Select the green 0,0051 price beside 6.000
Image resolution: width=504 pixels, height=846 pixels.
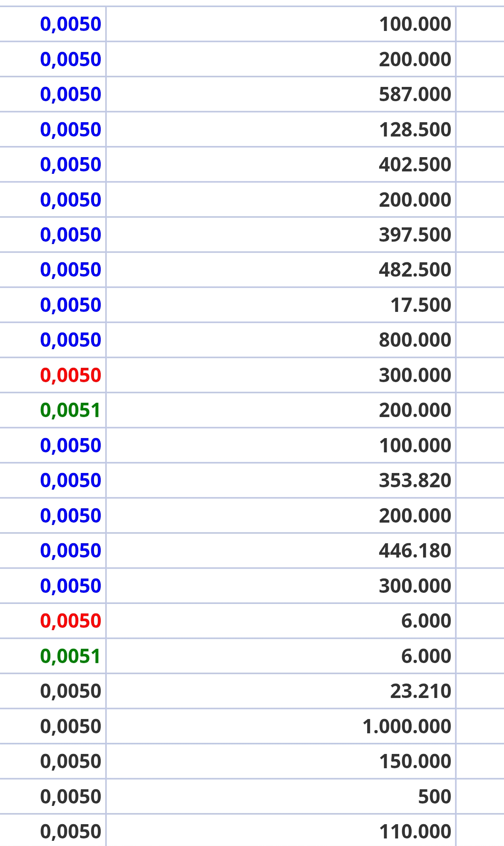point(70,656)
